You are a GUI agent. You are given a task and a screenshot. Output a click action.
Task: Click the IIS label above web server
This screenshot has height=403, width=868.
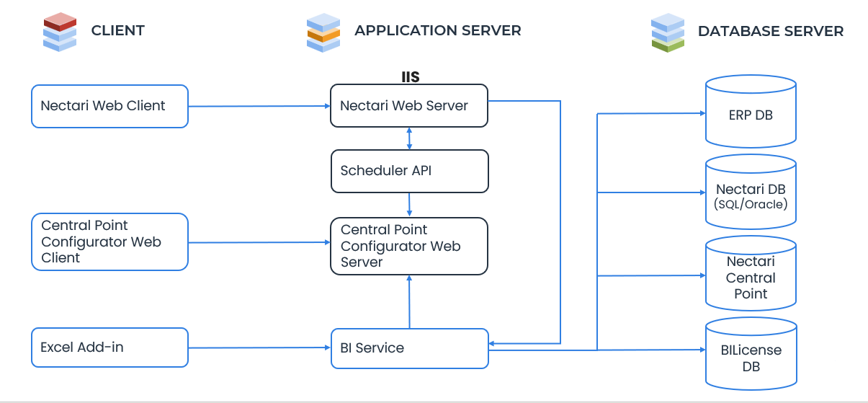(x=410, y=76)
